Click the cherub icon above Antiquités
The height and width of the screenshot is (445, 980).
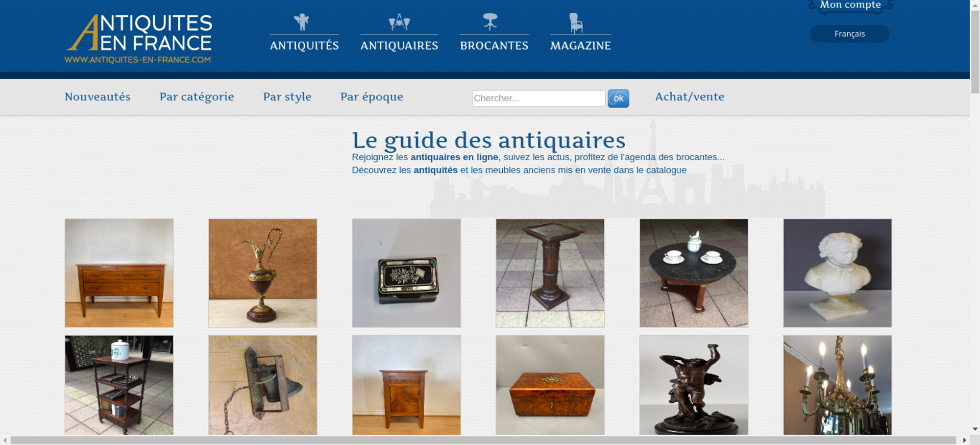pos(301,22)
